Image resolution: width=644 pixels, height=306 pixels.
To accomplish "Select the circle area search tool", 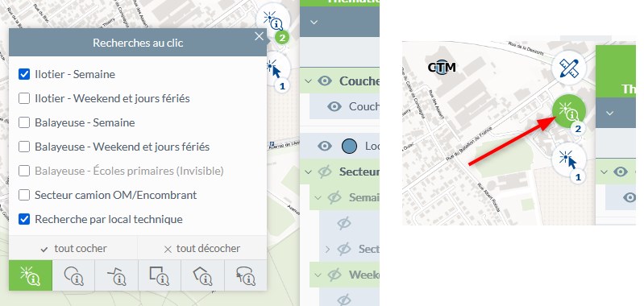I will coord(74,275).
